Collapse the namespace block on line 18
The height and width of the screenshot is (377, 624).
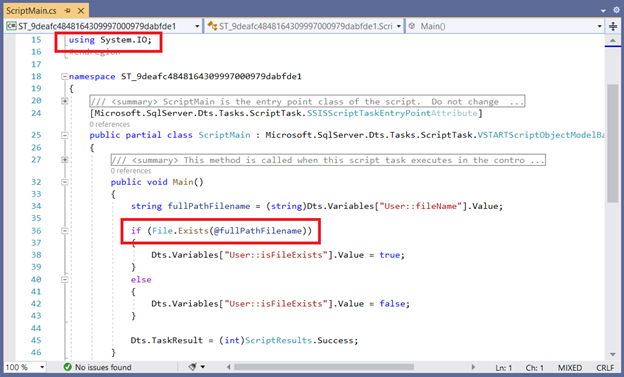coord(64,76)
